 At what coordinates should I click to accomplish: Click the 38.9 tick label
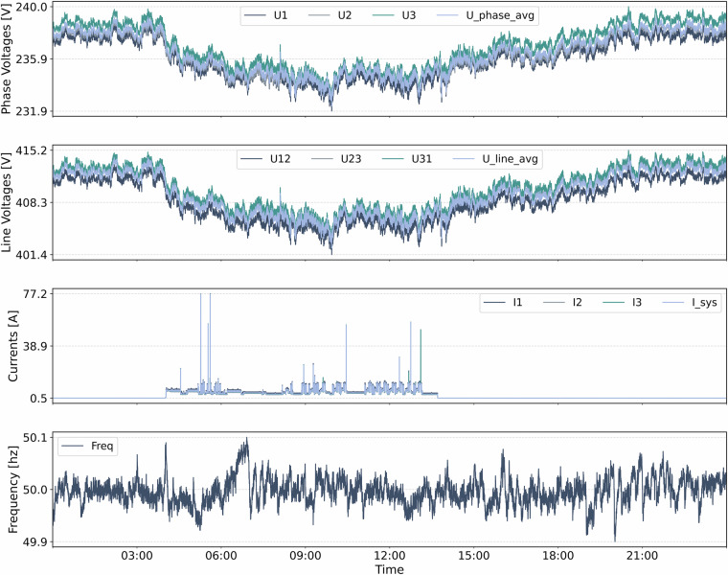(35, 346)
